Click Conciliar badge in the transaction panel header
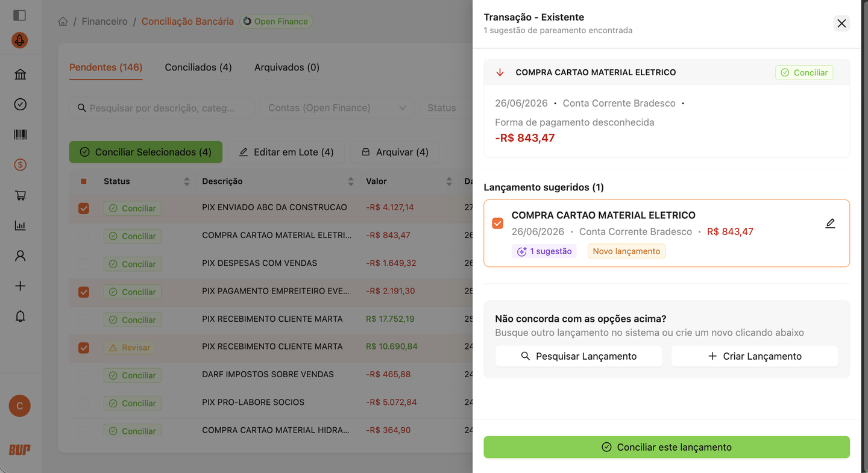This screenshot has width=868, height=473. [804, 73]
